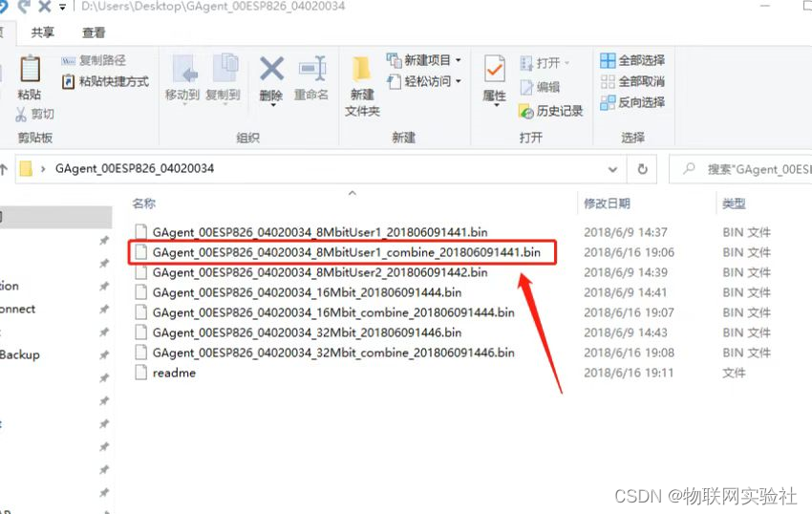The width and height of the screenshot is (812, 514).
Task: Click the Copy to (复制到) icon
Action: (224, 69)
